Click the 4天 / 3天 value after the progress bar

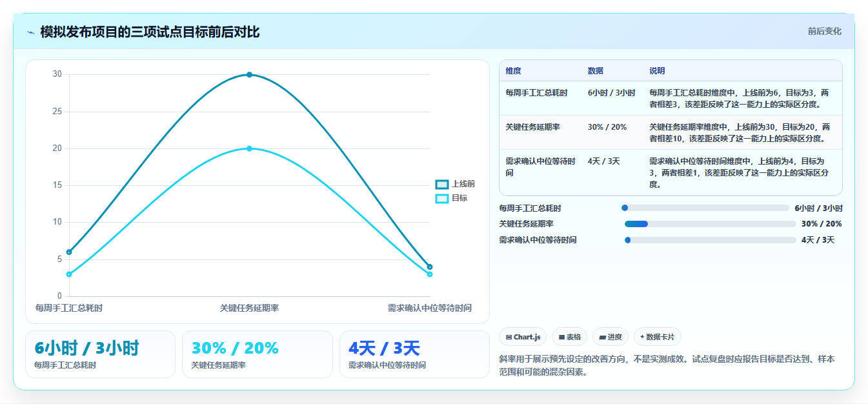tap(818, 240)
